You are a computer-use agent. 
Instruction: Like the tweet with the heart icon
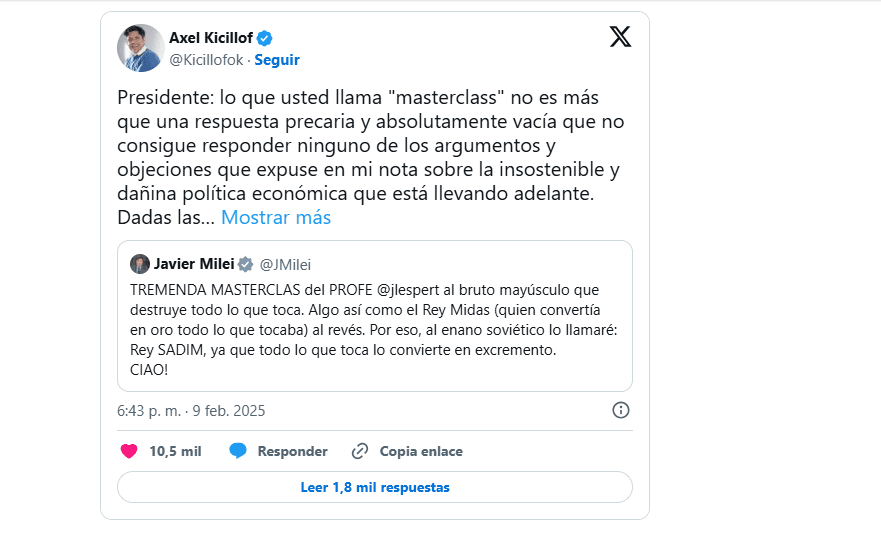(x=129, y=451)
